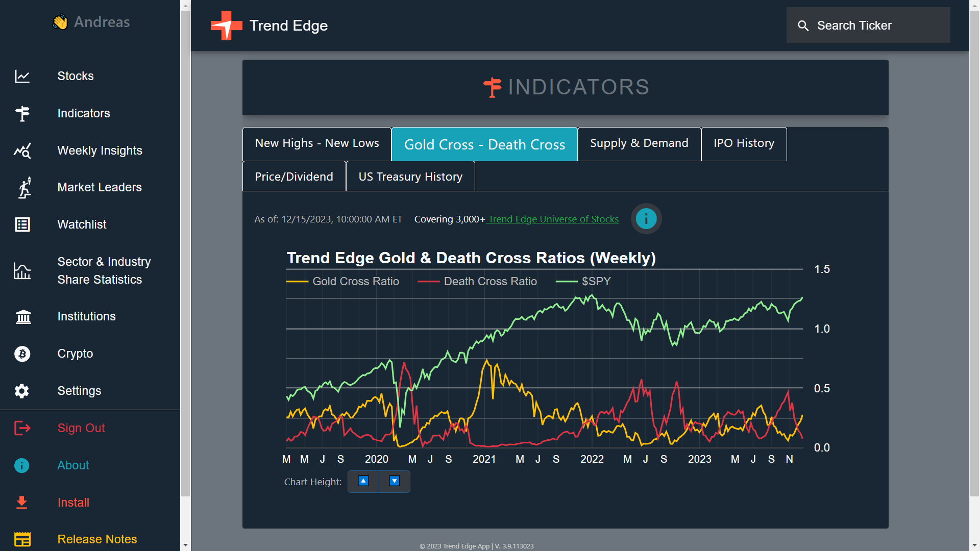The image size is (980, 551).
Task: Click the Watchlist list icon
Action: coord(22,224)
